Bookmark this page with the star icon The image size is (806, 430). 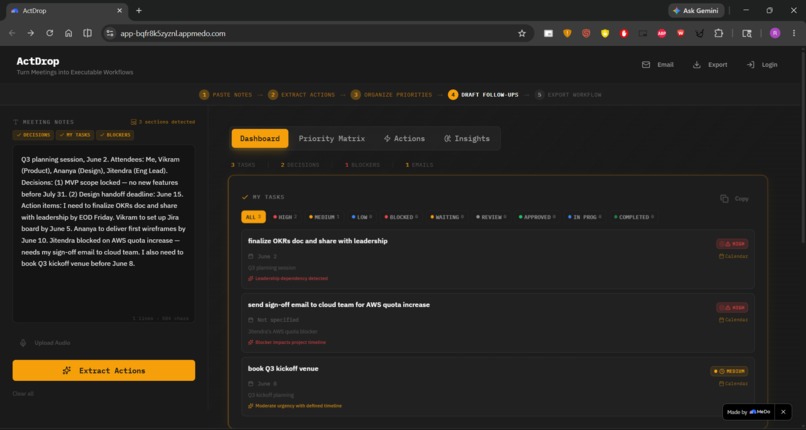(x=522, y=33)
